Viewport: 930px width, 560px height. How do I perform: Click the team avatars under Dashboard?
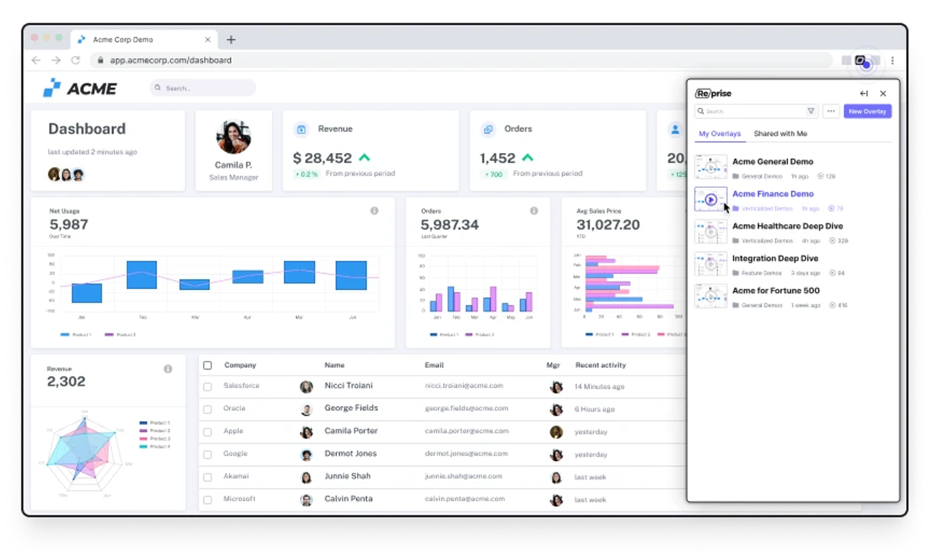66,174
